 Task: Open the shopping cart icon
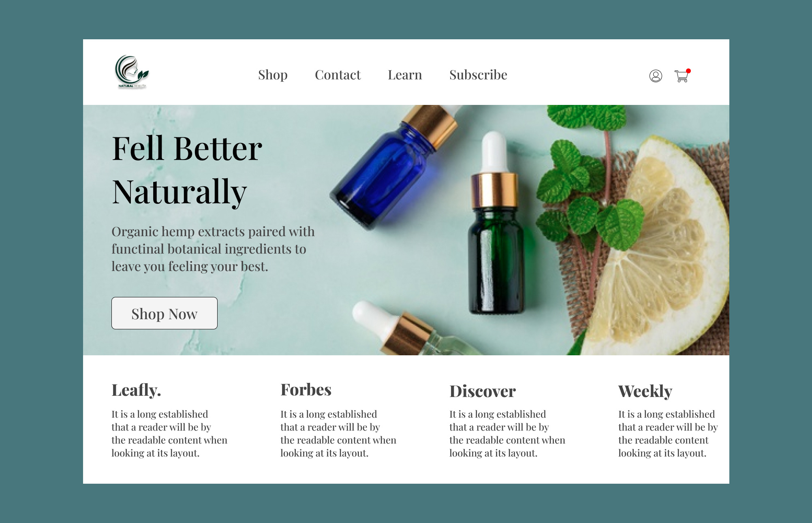(x=682, y=76)
